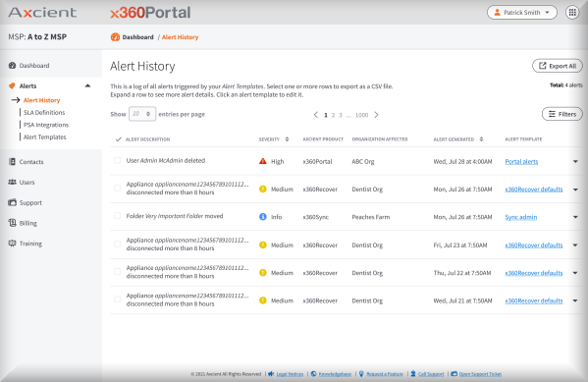The image size is (588, 382).
Task: Collapse the Alerts sidebar section
Action: tap(87, 86)
